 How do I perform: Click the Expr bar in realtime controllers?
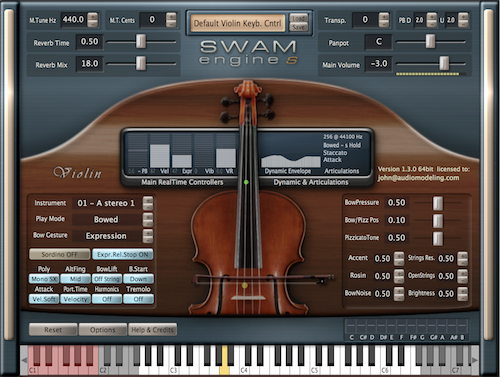[182, 151]
